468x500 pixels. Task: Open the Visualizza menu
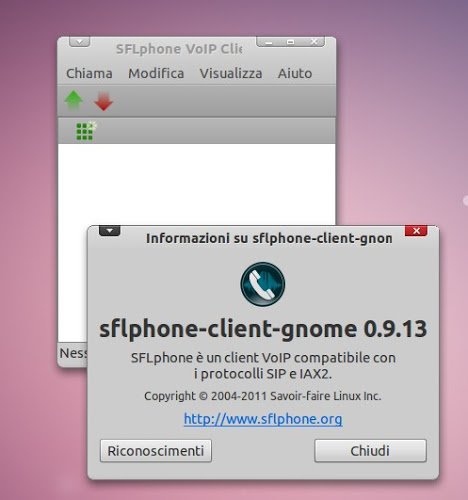click(231, 73)
